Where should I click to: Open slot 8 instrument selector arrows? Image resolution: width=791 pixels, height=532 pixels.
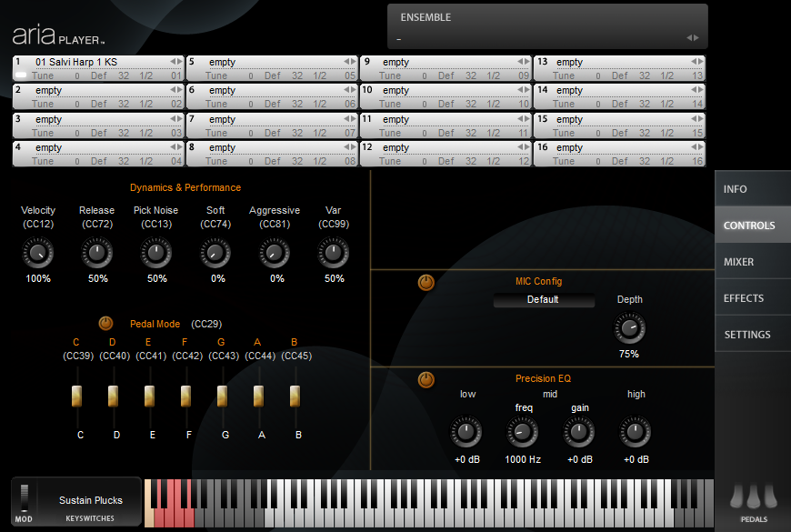[350, 147]
